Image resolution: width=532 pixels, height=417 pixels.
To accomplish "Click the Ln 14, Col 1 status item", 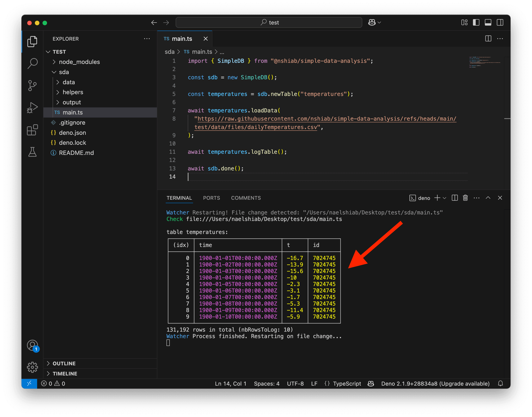I will [230, 383].
